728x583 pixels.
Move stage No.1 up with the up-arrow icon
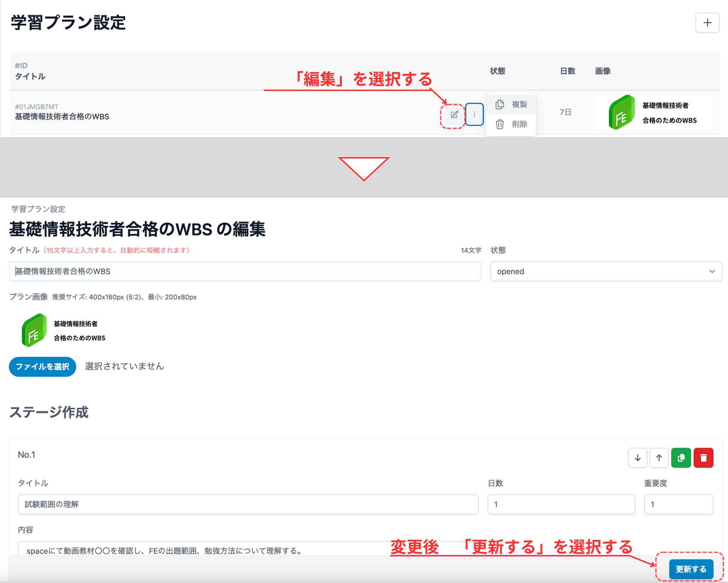click(x=659, y=458)
